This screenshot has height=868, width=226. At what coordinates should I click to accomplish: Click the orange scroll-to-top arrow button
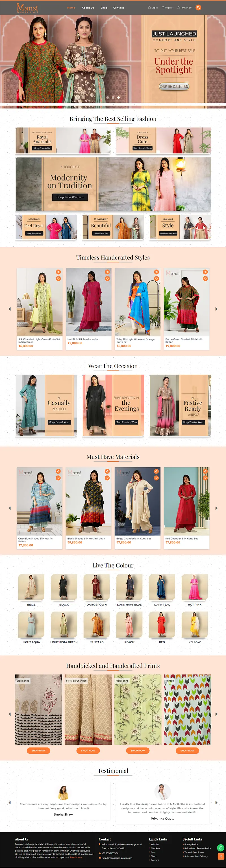(221, 856)
